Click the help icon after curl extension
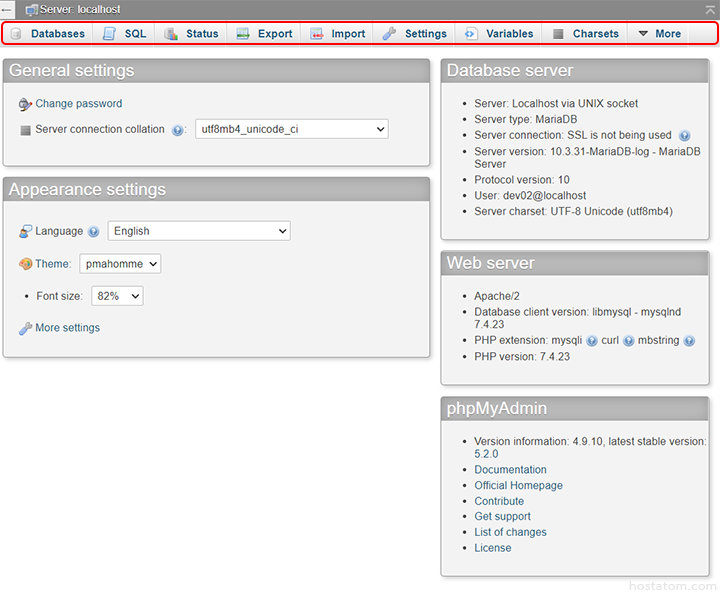 pos(629,341)
